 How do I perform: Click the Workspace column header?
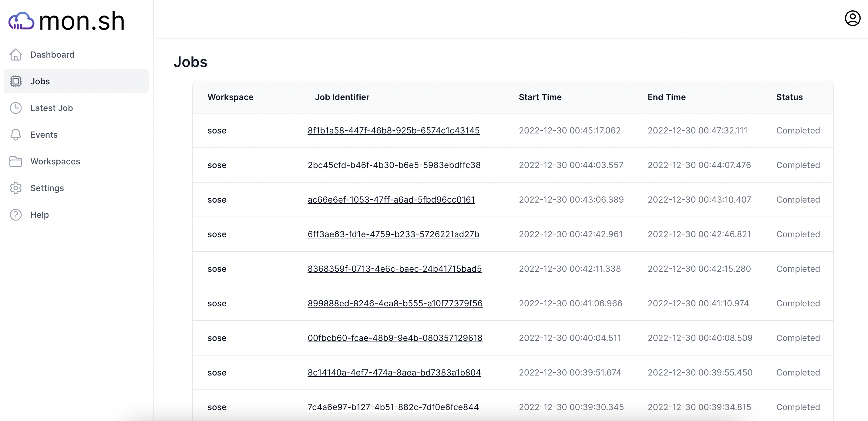point(230,97)
